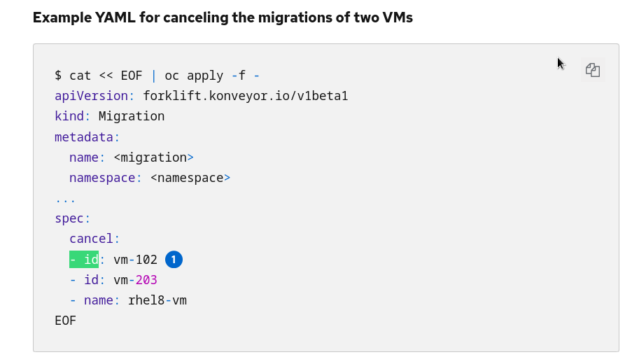Screen dimensions: 639x364
Task: Click the heading about canceling migrations
Action: 223,17
